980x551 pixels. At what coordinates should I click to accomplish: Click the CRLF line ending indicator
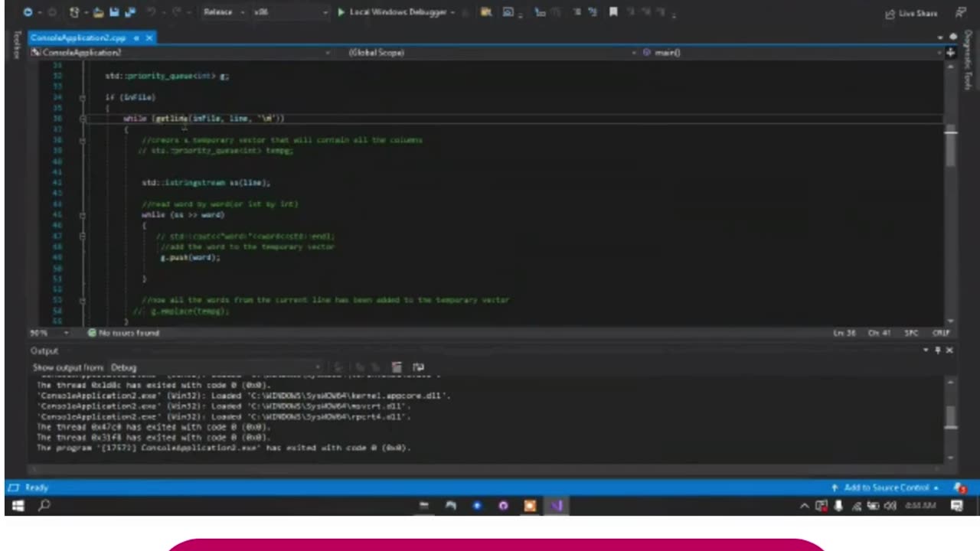(941, 333)
